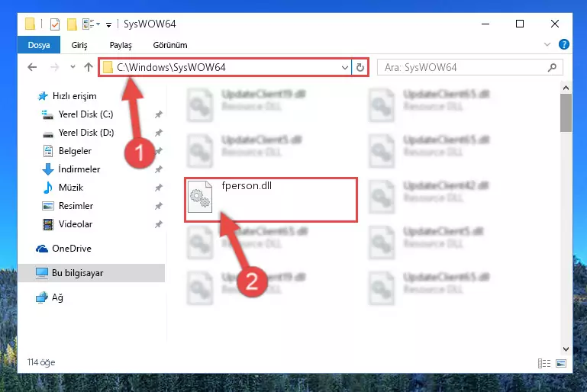The image size is (587, 392).
Task: Click the New Folder quick access icon
Action: (72, 24)
